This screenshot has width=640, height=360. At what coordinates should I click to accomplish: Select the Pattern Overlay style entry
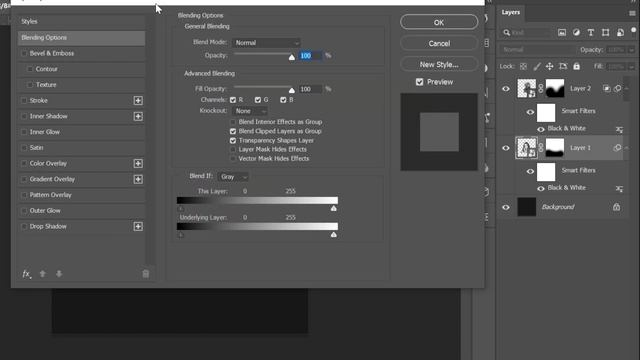click(x=81, y=195)
